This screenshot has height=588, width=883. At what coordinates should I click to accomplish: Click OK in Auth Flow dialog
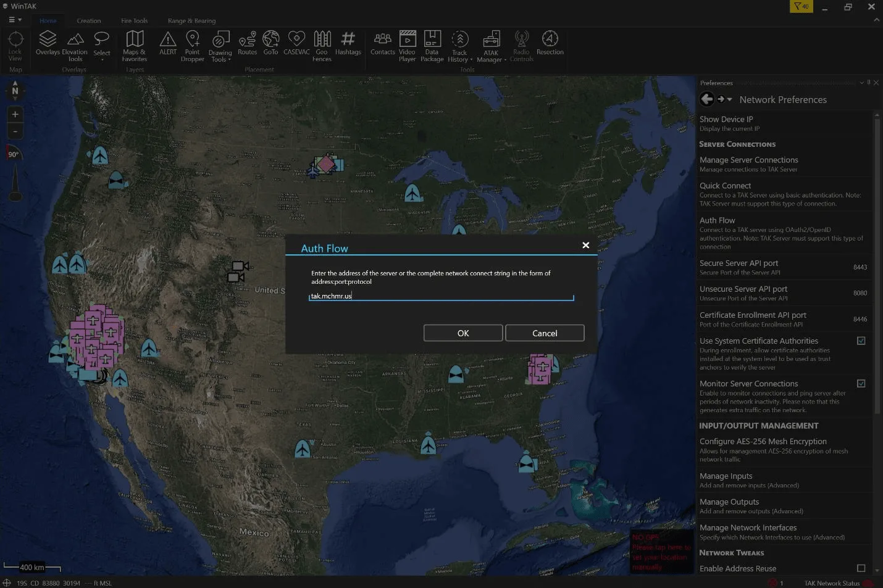[463, 333]
